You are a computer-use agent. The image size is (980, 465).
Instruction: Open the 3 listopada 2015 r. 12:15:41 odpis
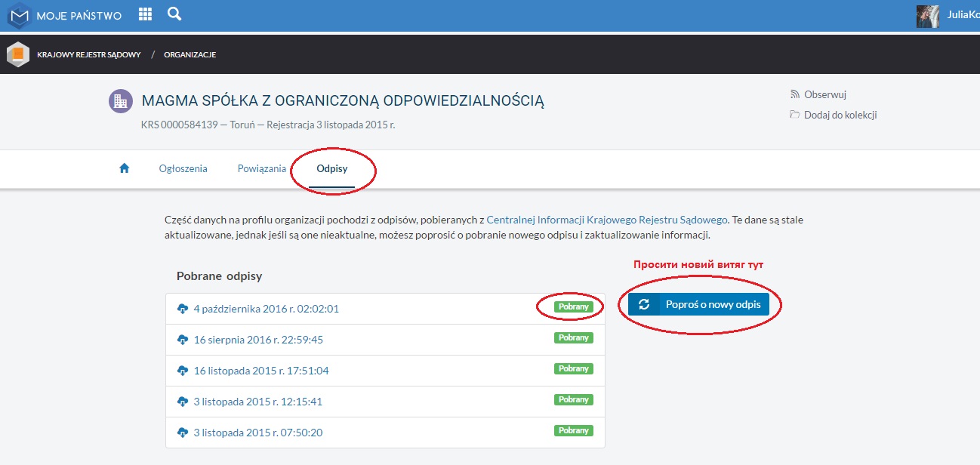[x=257, y=402]
